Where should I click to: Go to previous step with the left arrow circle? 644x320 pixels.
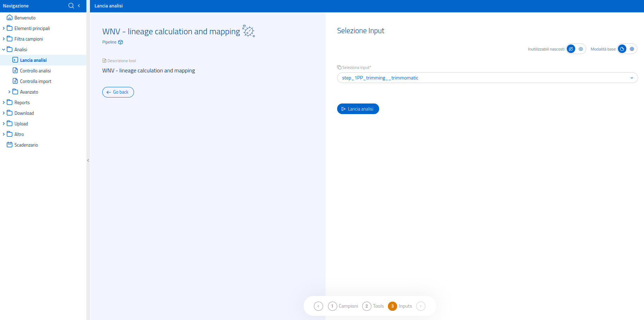click(318, 306)
